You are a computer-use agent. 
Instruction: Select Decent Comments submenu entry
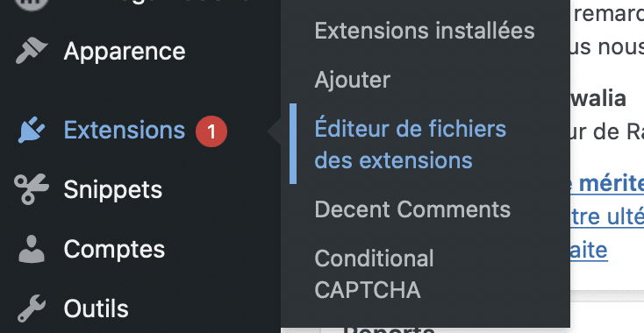click(412, 209)
